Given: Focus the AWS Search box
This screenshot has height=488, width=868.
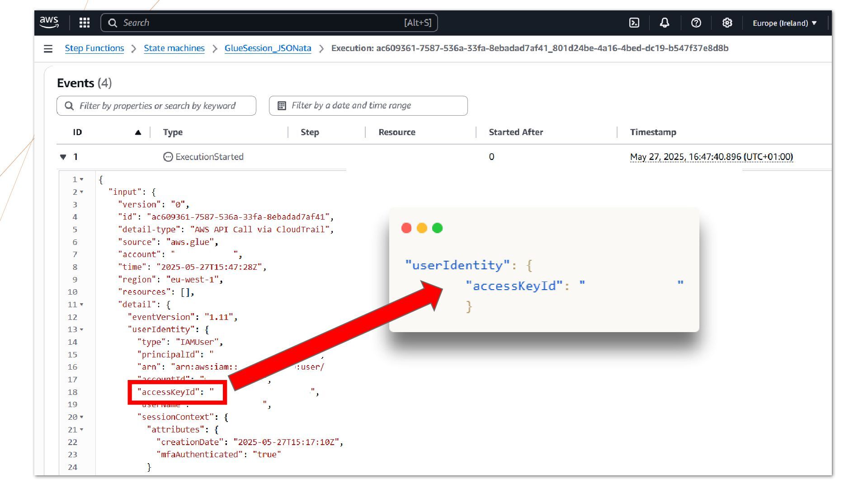Looking at the screenshot, I should (x=269, y=23).
